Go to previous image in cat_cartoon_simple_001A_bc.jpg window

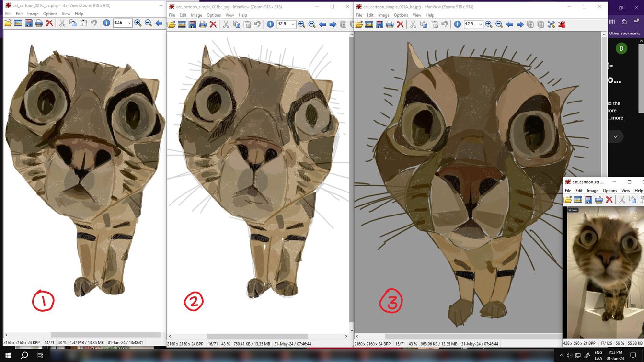[509, 24]
